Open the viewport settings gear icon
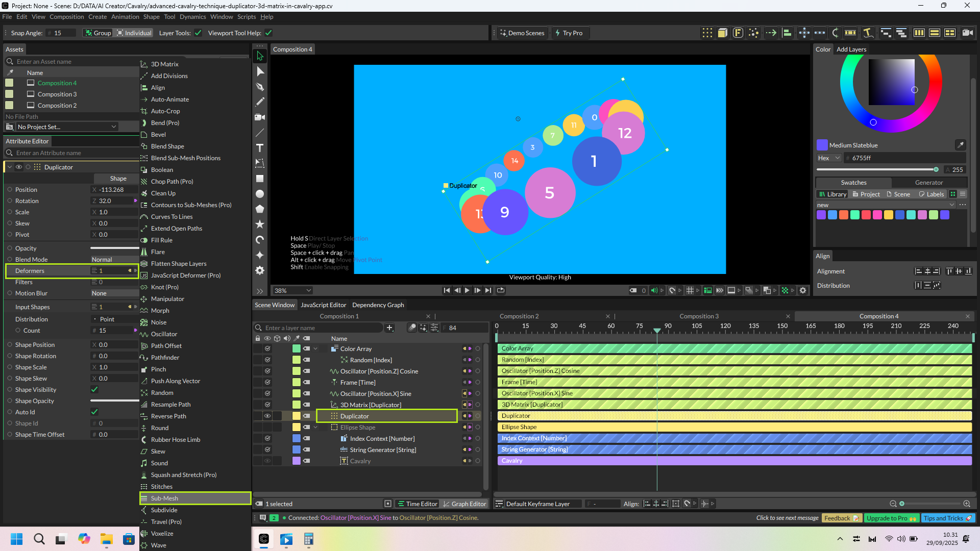980x551 pixels. (x=803, y=290)
